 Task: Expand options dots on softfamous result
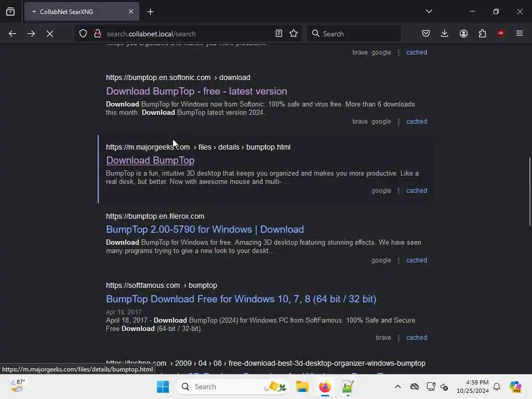coord(398,338)
